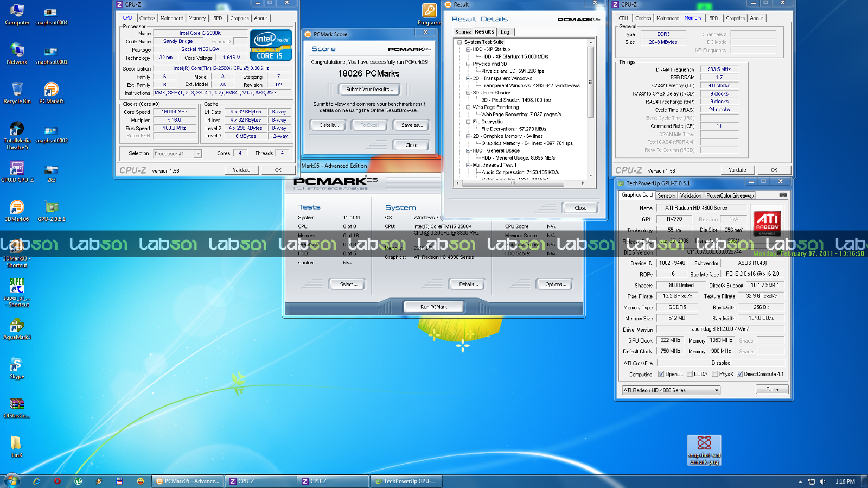Open the snapshot-watermark-png desktop file

pyautogui.click(x=704, y=451)
